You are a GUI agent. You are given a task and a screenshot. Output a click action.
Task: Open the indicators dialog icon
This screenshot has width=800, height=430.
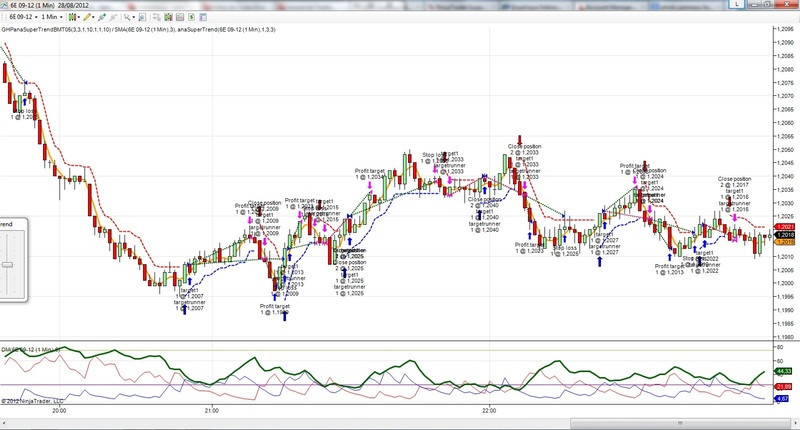point(168,17)
